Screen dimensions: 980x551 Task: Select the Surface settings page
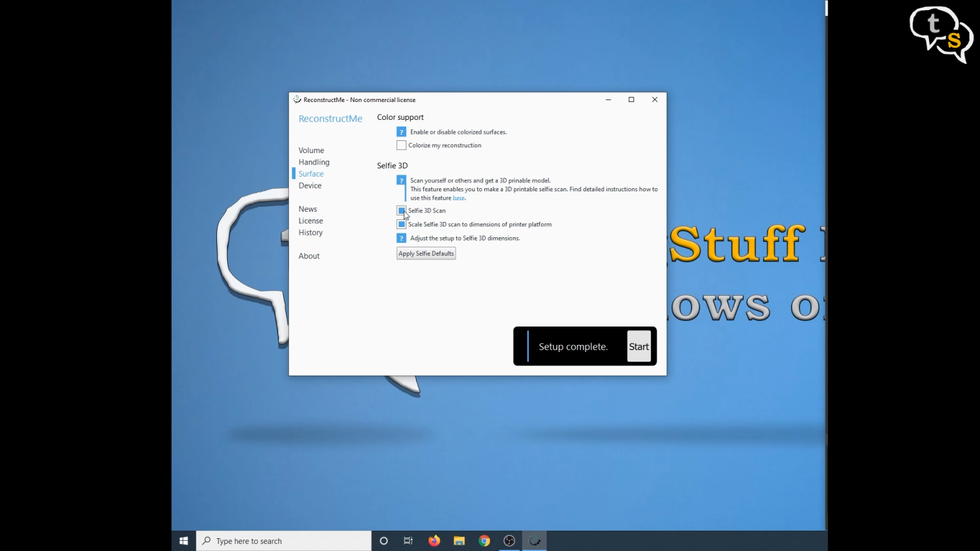coord(311,173)
